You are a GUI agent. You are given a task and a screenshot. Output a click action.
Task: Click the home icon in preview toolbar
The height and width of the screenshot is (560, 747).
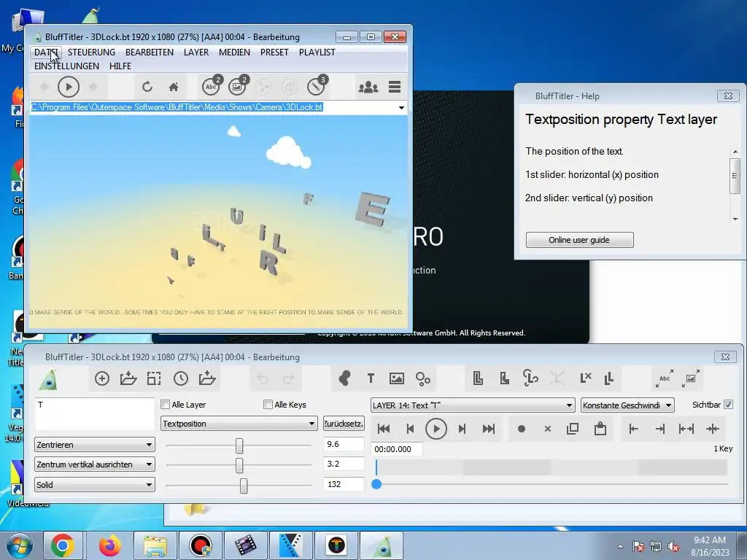click(174, 87)
